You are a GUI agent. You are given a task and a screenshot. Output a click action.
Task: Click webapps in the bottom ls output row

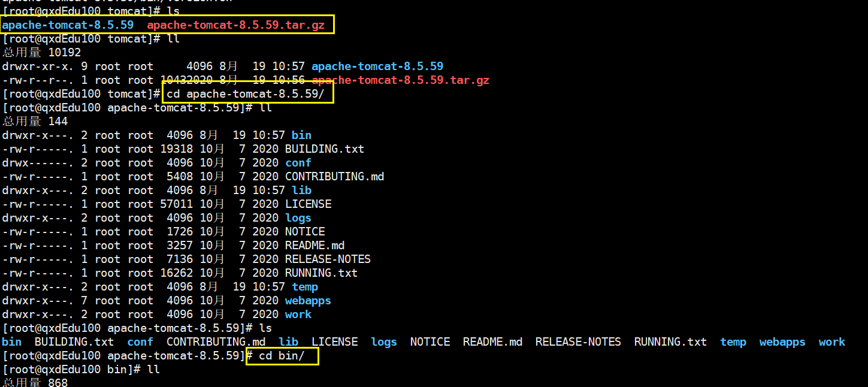click(x=782, y=342)
